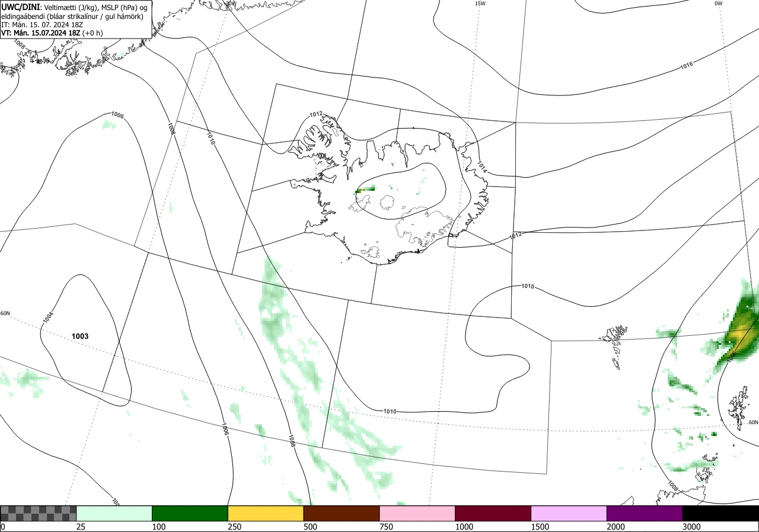
Task: Click the legend tick label 25
Action: (x=81, y=527)
